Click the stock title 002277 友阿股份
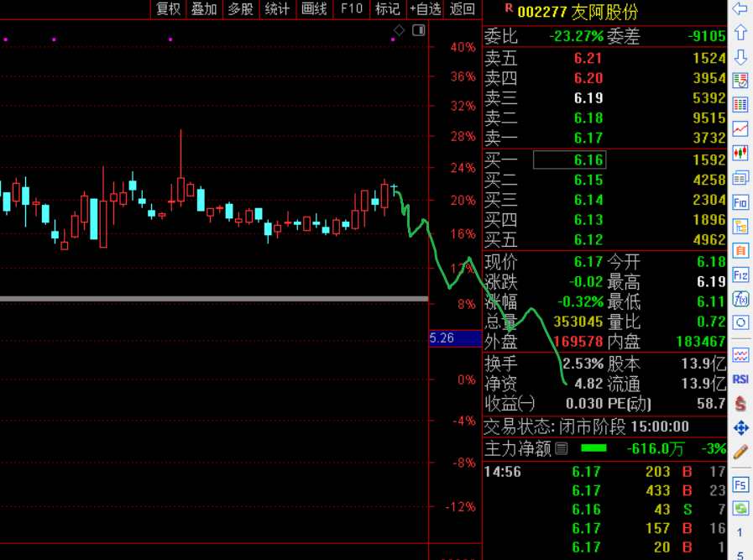753x560 pixels. click(x=578, y=12)
